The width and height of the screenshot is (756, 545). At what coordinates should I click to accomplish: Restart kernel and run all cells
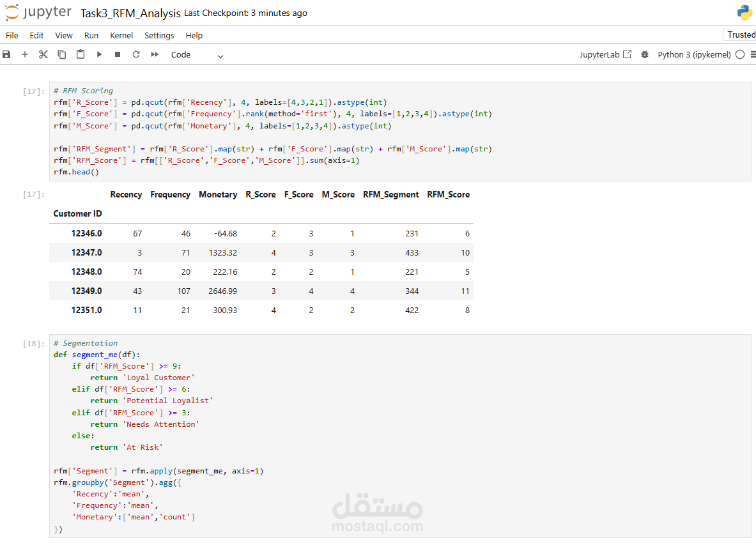tap(155, 55)
